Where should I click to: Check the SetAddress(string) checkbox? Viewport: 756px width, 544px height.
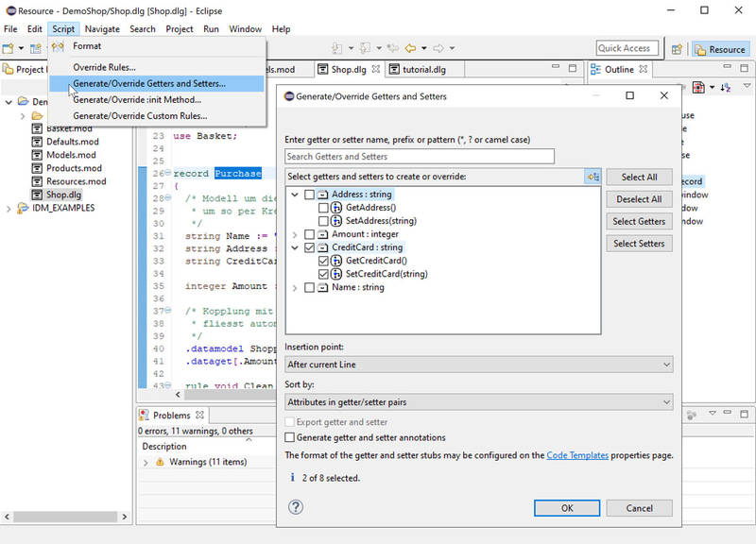[x=323, y=221]
